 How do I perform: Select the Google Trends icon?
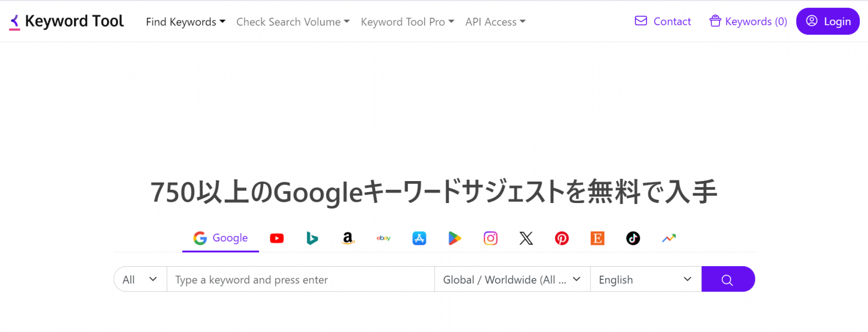point(668,238)
